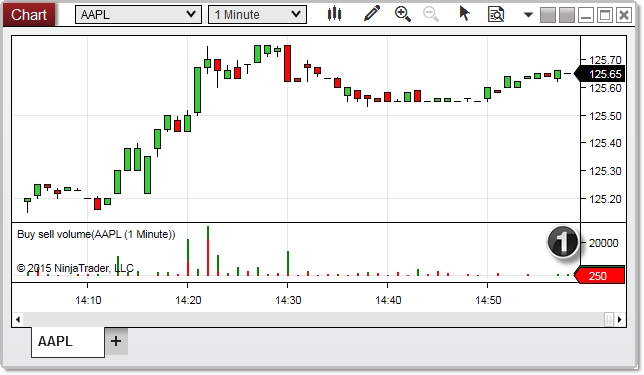Screen dimensions: 644x375
Task: Click the 125.40 price axis label
Action: 605,143
